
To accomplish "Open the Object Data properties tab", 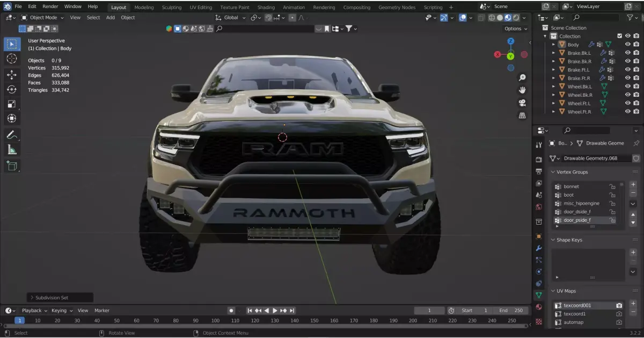I will (x=539, y=295).
